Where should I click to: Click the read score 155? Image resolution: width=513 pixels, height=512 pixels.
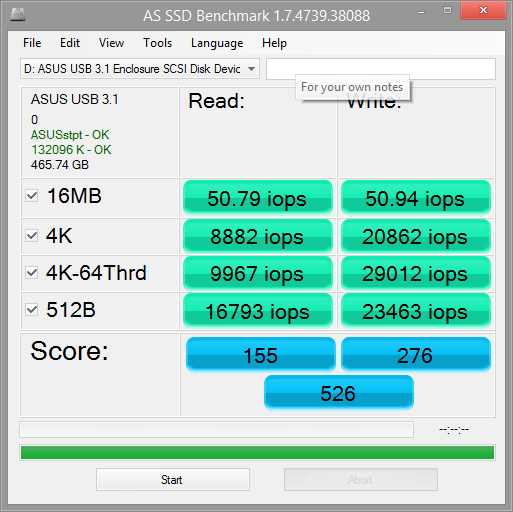[261, 355]
